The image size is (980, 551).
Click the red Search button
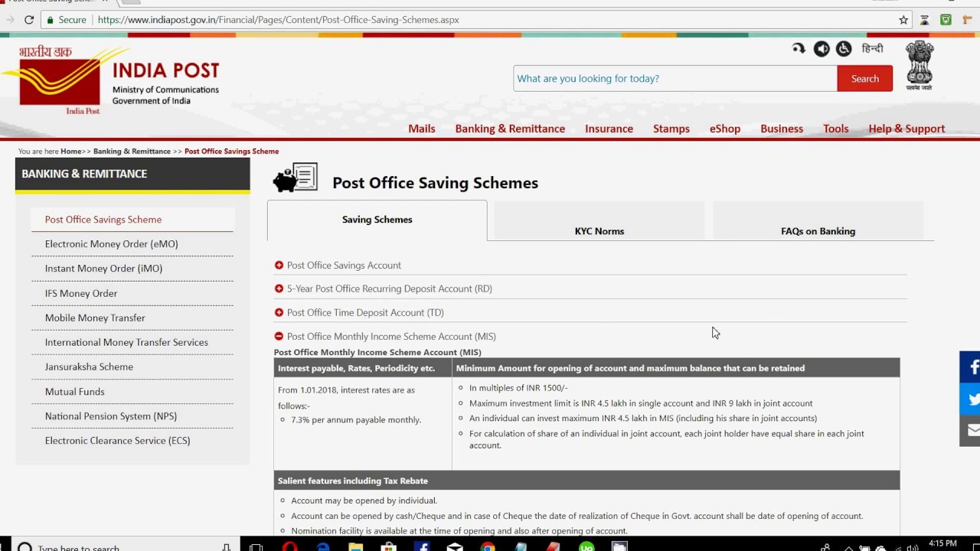click(865, 78)
